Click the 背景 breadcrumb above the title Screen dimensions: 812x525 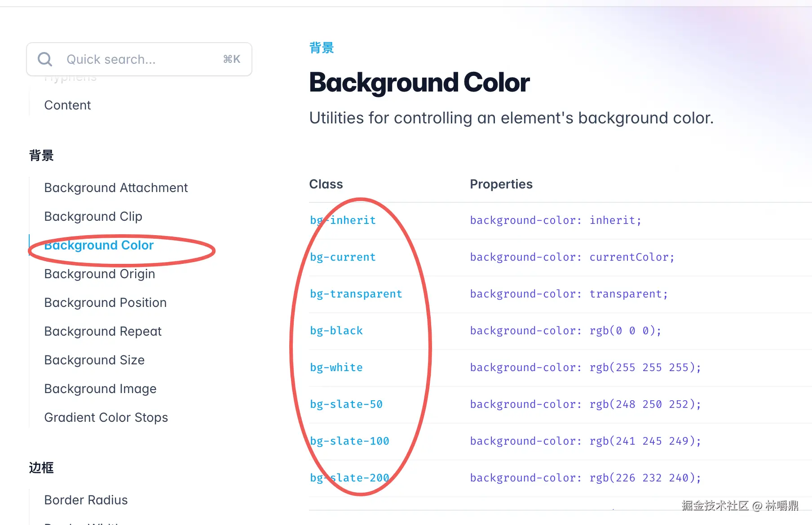point(322,48)
